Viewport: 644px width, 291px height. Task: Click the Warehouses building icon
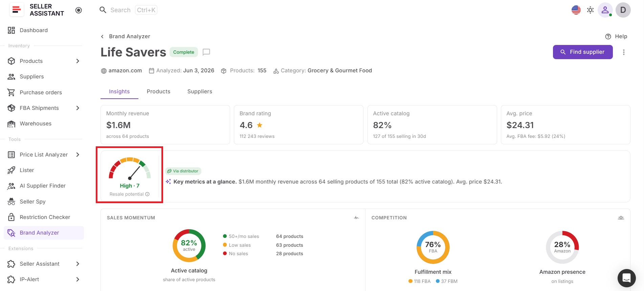click(x=11, y=124)
